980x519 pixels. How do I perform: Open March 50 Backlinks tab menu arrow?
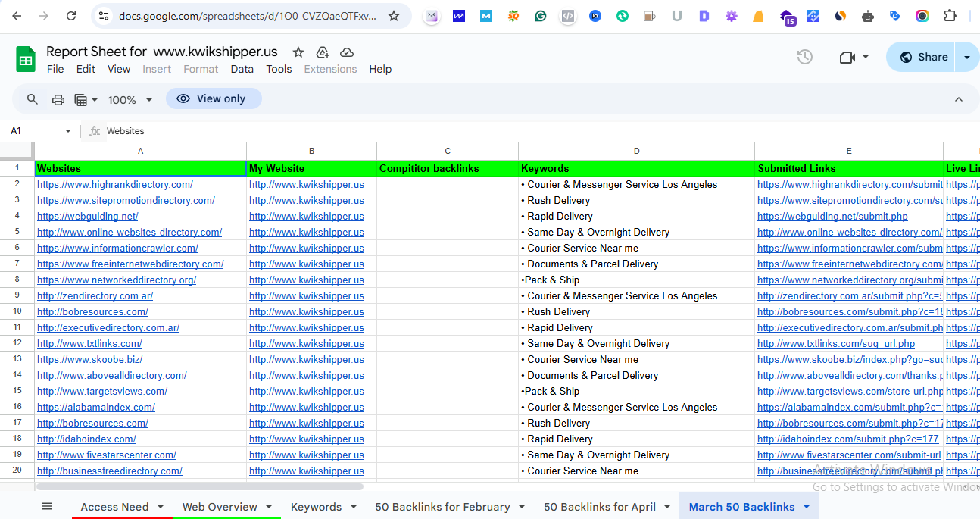[x=807, y=507]
